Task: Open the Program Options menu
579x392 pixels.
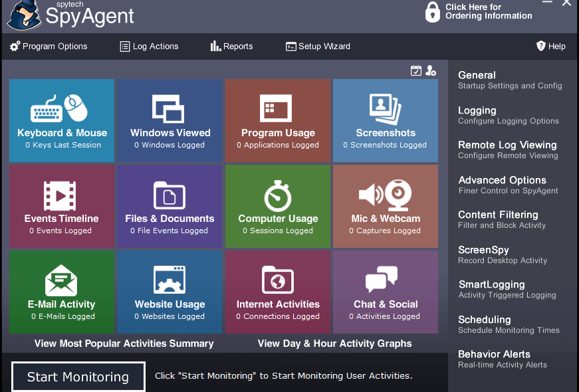Action: click(49, 47)
